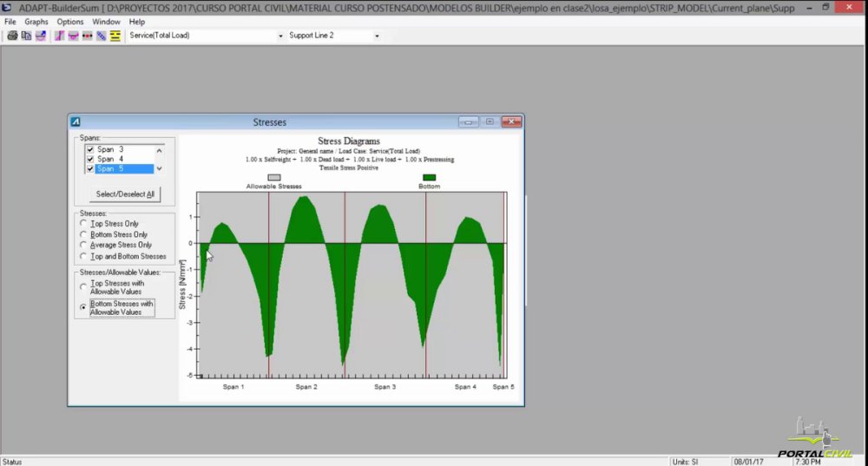Click the Span 3 axis label on chart
Viewport: 868px width, 466px height.
(385, 387)
